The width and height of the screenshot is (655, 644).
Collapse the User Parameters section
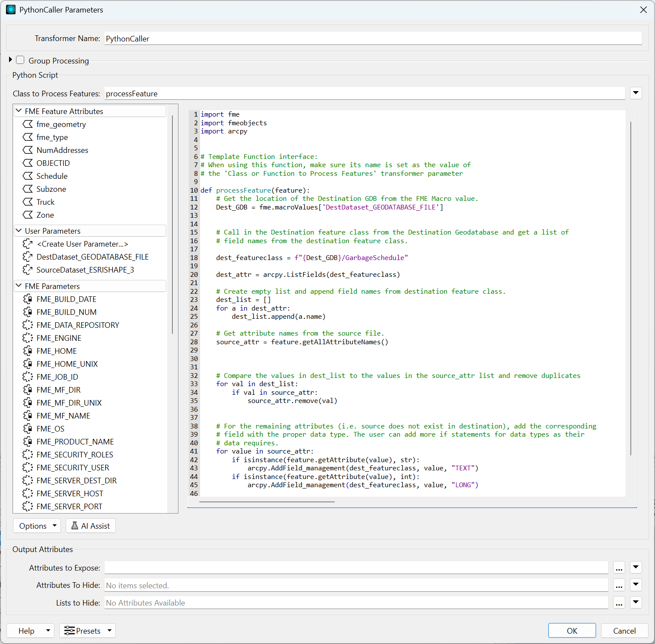(19, 231)
